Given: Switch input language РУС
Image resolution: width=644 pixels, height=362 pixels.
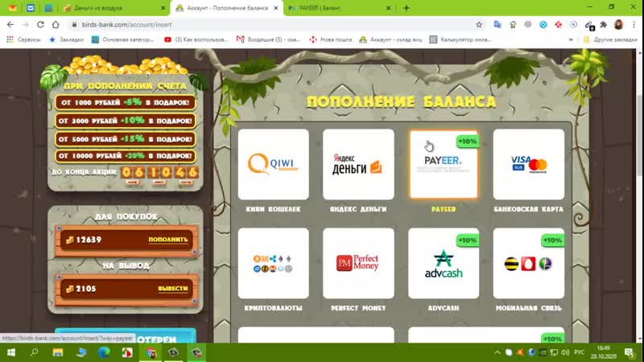Looking at the screenshot, I should 579,352.
